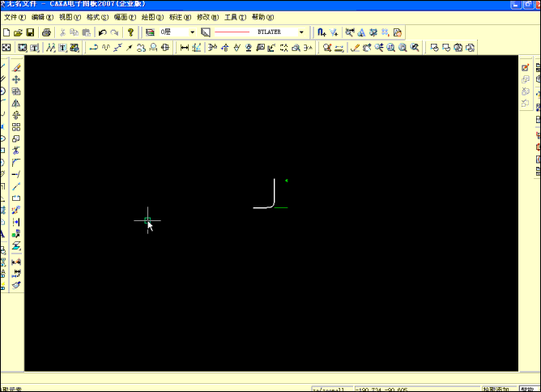Click the title block icon
Image resolution: width=541 pixels, height=392 pixels.
pyautogui.click(x=35, y=48)
